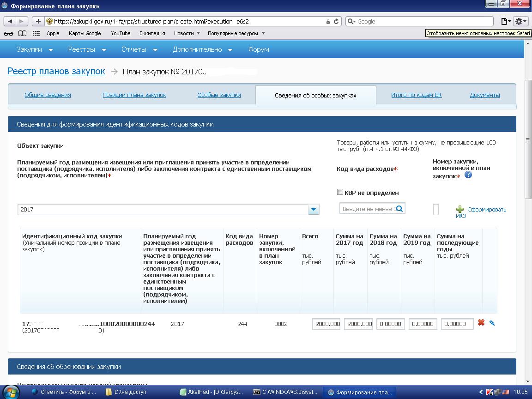Image resolution: width=532 pixels, height=399 pixels.
Task: Delete the row with red X icon
Action: pyautogui.click(x=481, y=323)
